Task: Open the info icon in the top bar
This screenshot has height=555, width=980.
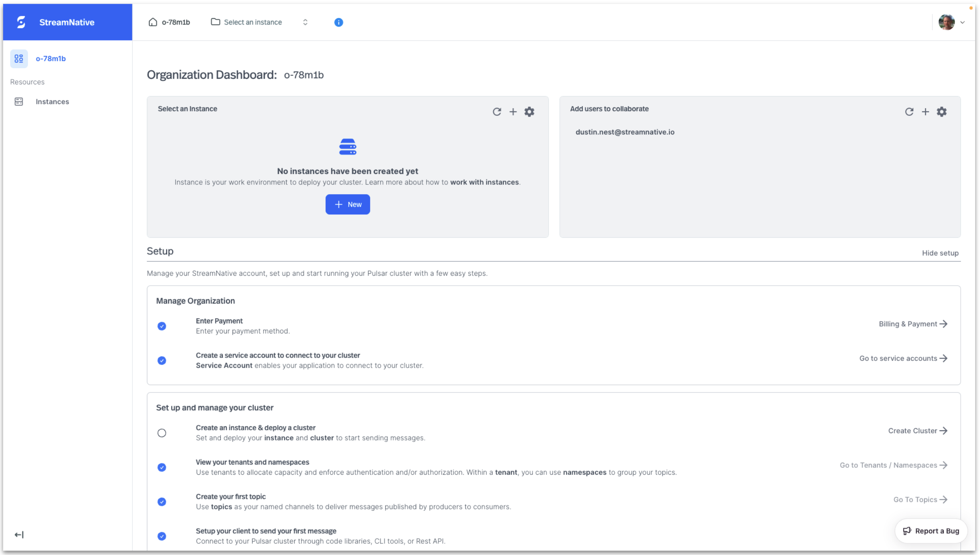Action: tap(338, 22)
